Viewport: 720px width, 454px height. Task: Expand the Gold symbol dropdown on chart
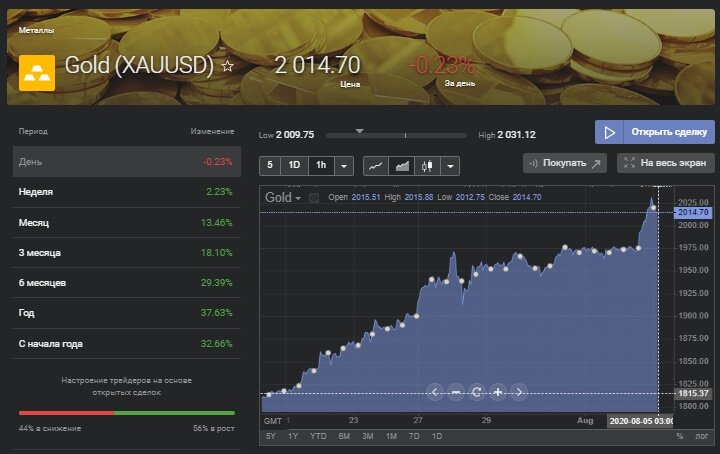tap(298, 198)
